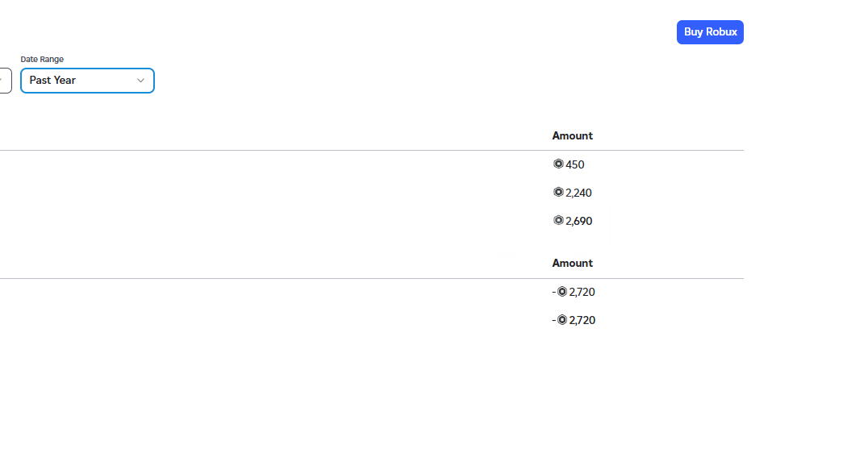Select the 2,240 amount value
The image size is (868, 449).
(578, 193)
